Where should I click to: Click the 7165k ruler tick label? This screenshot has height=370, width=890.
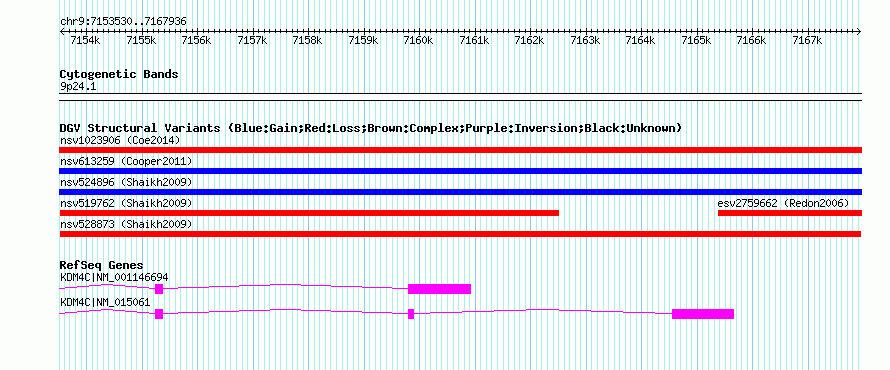coord(696,40)
